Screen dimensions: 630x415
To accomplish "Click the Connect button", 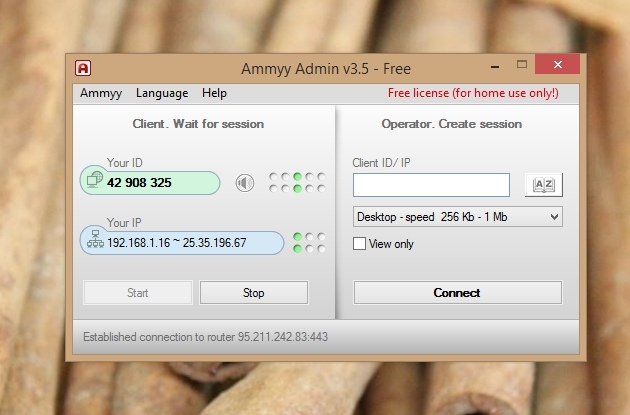I will click(x=458, y=292).
